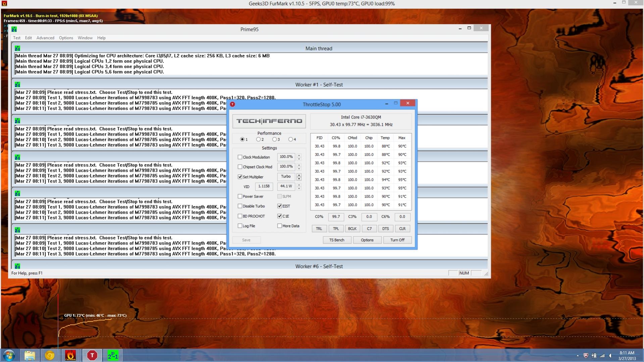Enable BD PROCHOT checkbox
644x362 pixels.
(x=240, y=216)
